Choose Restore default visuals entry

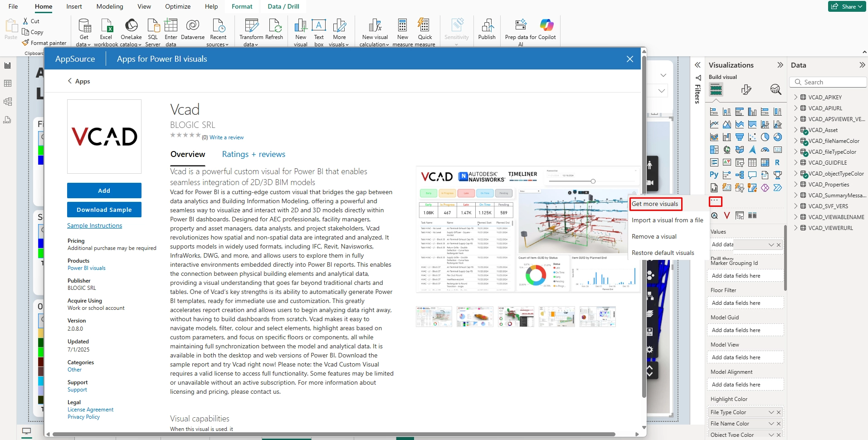click(663, 253)
